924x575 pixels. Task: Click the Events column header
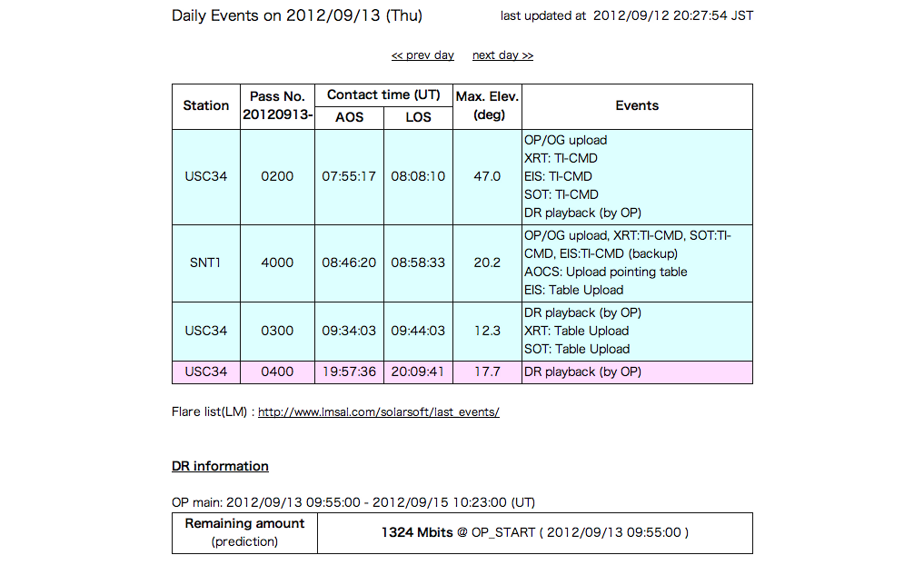tap(637, 106)
